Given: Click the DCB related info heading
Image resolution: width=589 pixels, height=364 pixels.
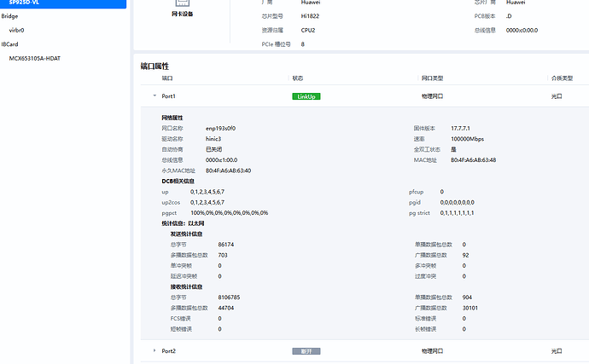Looking at the screenshot, I should [x=178, y=182].
